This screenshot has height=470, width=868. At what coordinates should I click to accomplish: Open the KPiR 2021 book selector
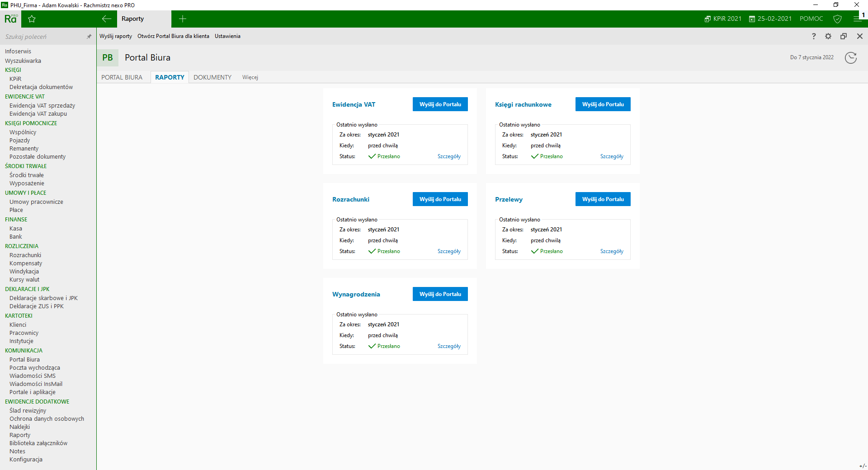click(723, 19)
